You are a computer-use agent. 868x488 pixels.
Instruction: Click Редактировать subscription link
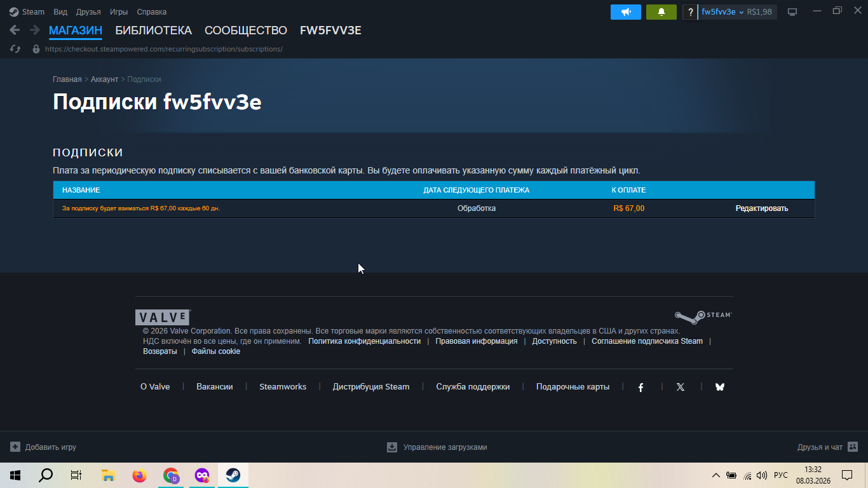(762, 208)
